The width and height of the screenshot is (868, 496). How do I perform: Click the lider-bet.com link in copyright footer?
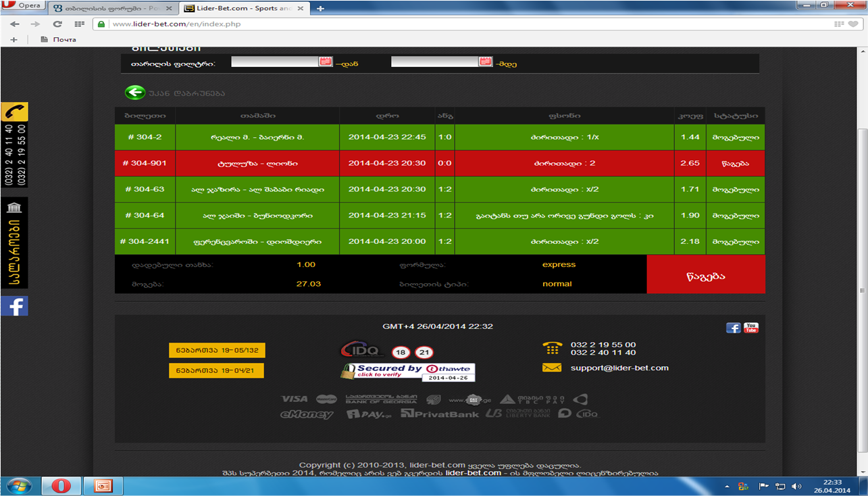click(x=474, y=473)
